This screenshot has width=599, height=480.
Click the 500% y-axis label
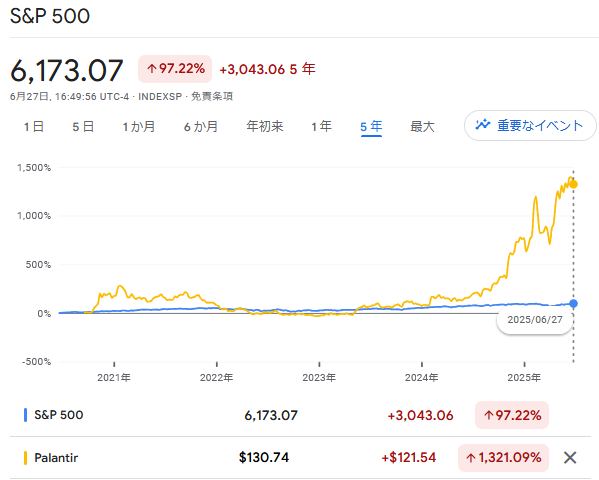[38, 264]
